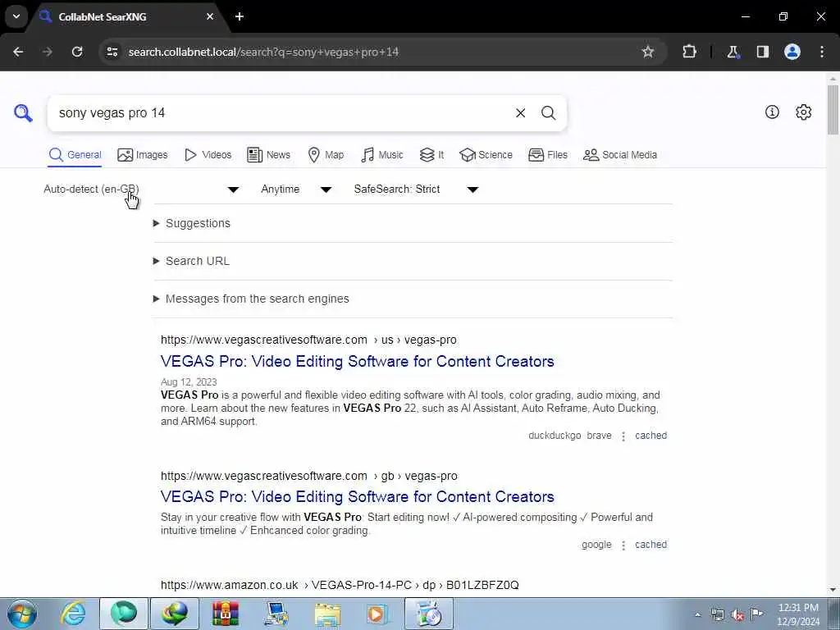This screenshot has height=630, width=840.
Task: Open cached link of duckduckgo result
Action: [651, 436]
